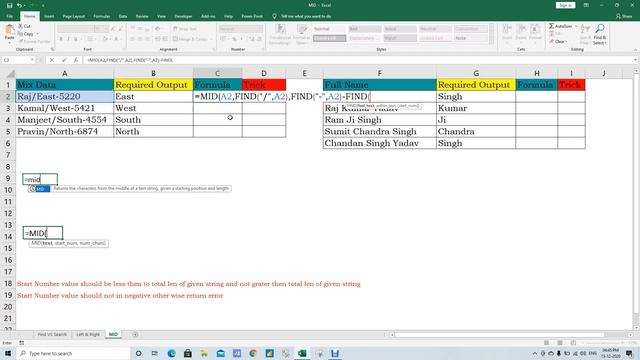Expand the cell styles gallery
The width and height of the screenshot is (640, 360).
click(492, 41)
